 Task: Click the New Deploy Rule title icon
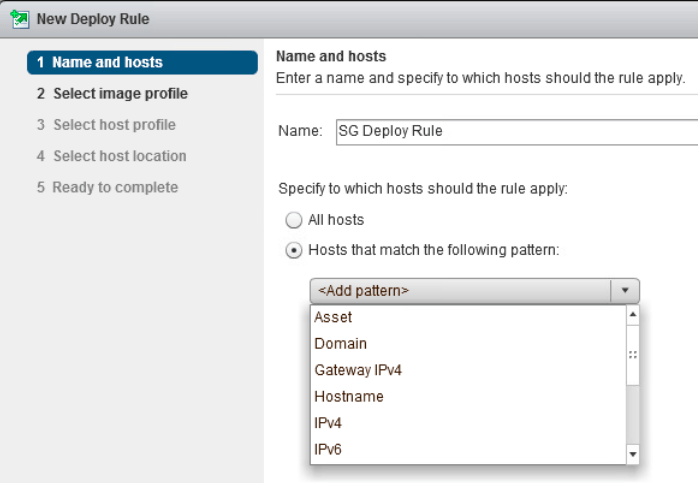click(x=20, y=19)
